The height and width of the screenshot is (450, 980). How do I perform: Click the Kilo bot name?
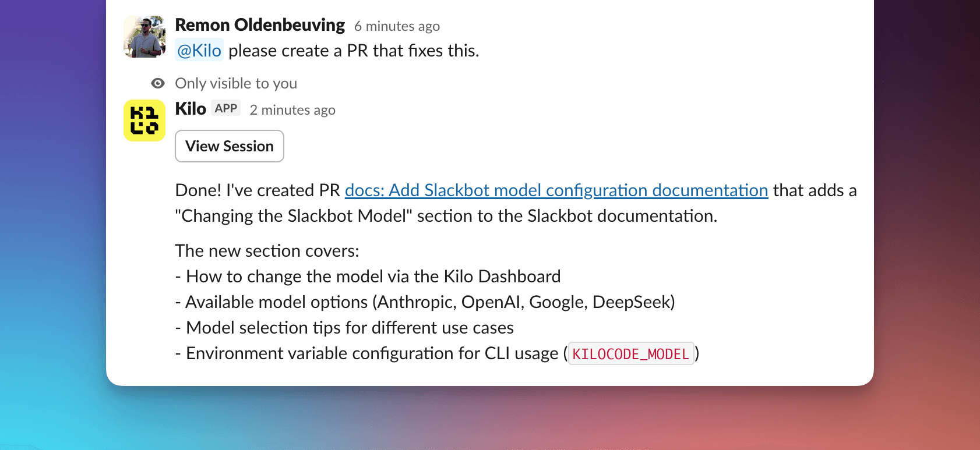[x=190, y=108]
